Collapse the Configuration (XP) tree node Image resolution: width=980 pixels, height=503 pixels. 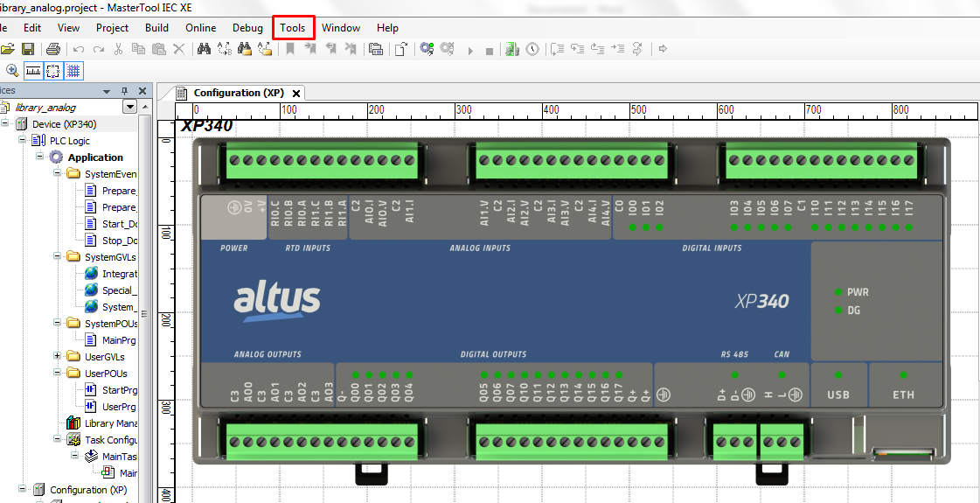click(x=22, y=489)
